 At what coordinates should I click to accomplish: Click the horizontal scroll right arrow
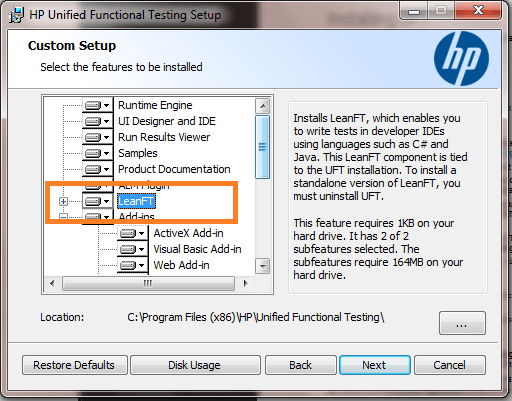point(245,284)
